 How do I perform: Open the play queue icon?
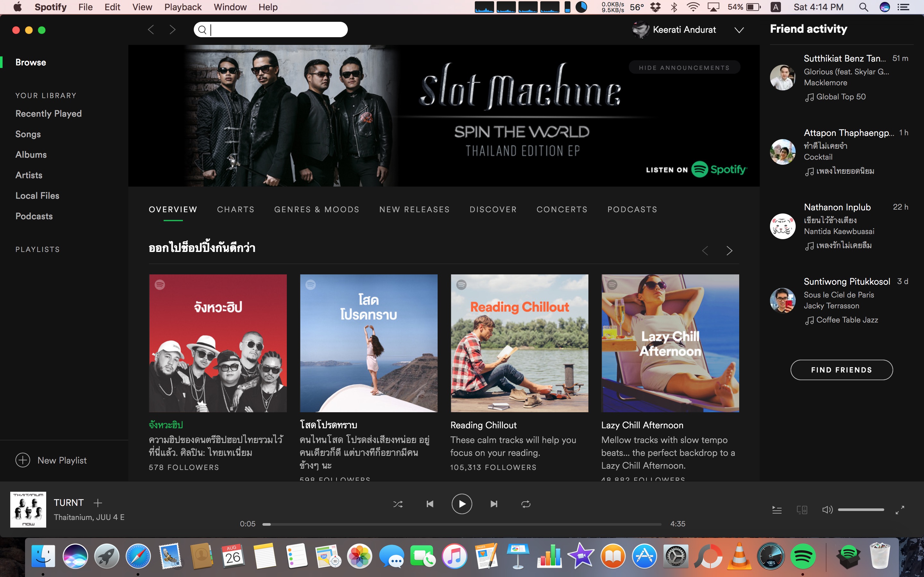(x=777, y=509)
